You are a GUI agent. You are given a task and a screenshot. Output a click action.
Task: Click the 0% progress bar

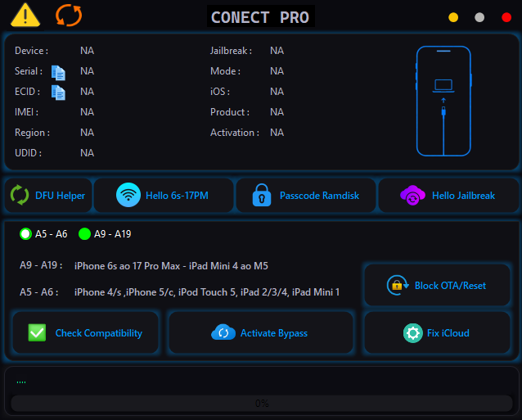(x=262, y=404)
